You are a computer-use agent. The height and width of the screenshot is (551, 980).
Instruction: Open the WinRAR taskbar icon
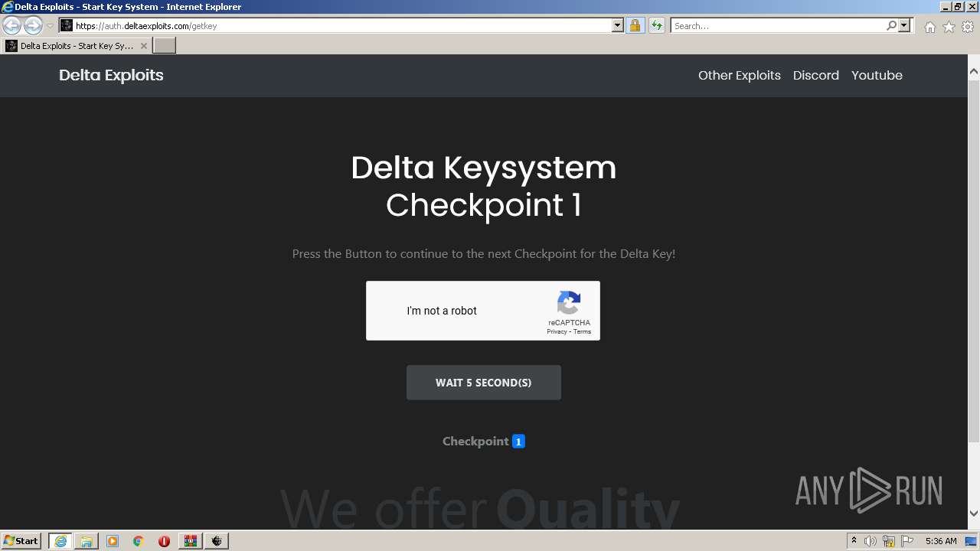coord(190,541)
